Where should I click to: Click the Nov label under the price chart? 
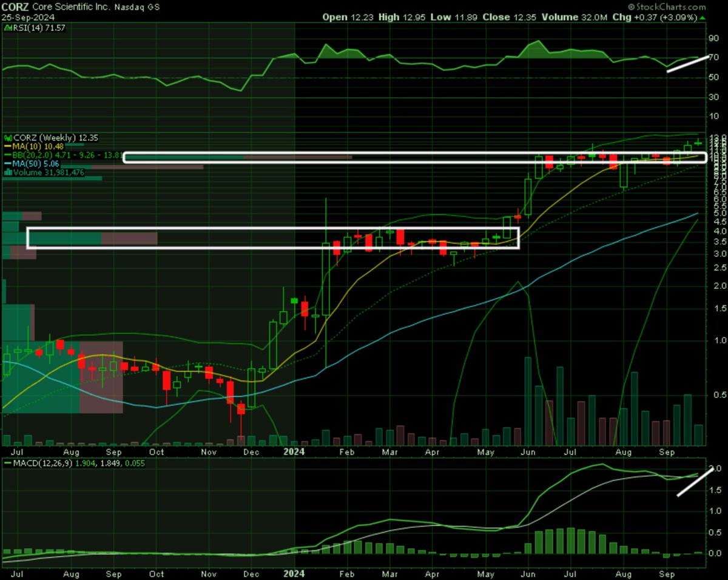pyautogui.click(x=209, y=452)
